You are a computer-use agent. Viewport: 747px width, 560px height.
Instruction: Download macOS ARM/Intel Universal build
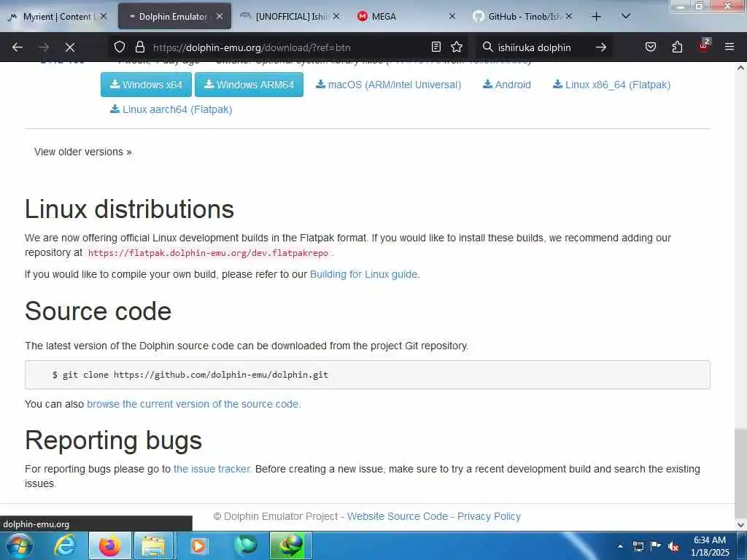coord(389,85)
